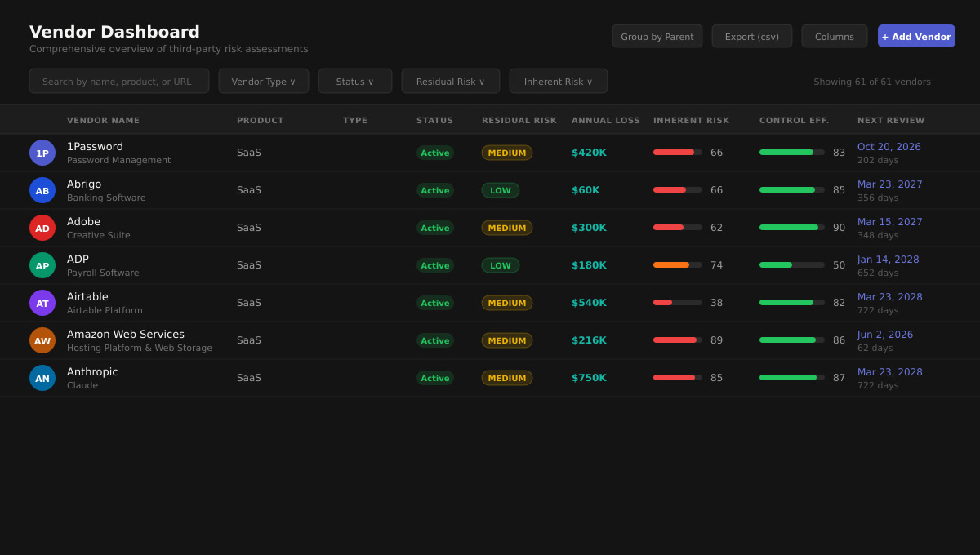This screenshot has width=980, height=555.
Task: Click Adobe's control effectiveness bar
Action: (x=792, y=228)
